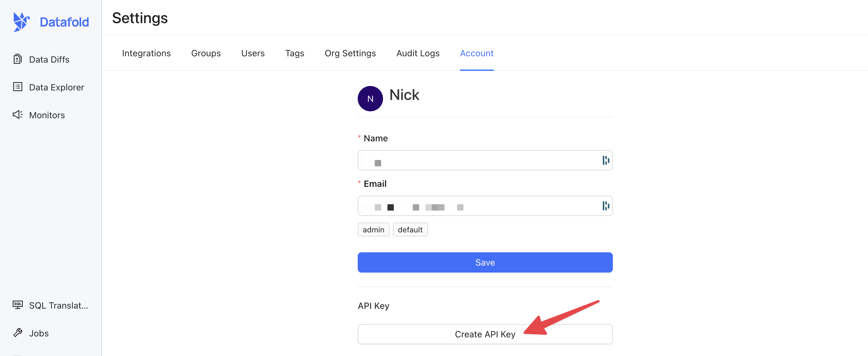This screenshot has width=868, height=356.
Task: Click the password manager icon in the Name field
Action: [x=606, y=160]
